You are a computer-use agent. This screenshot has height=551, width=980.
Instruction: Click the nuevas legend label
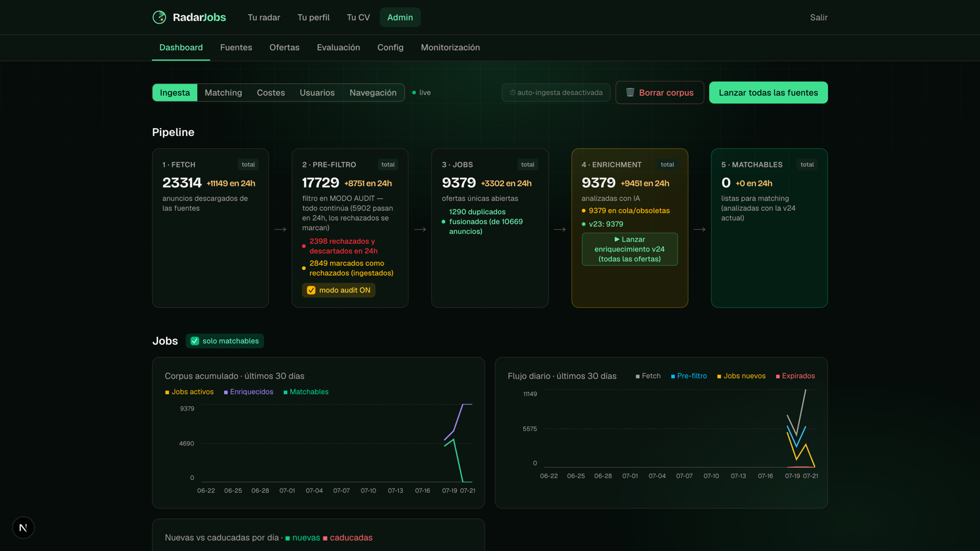[x=306, y=538]
